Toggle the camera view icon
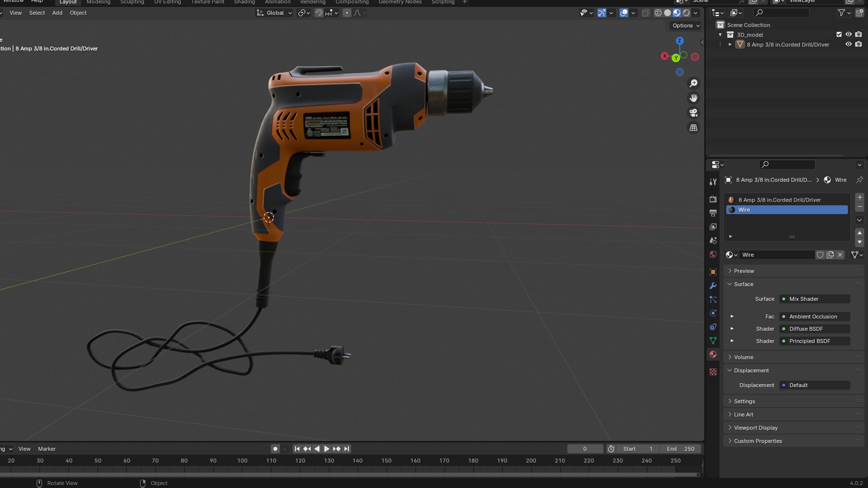868x488 pixels. click(x=693, y=113)
